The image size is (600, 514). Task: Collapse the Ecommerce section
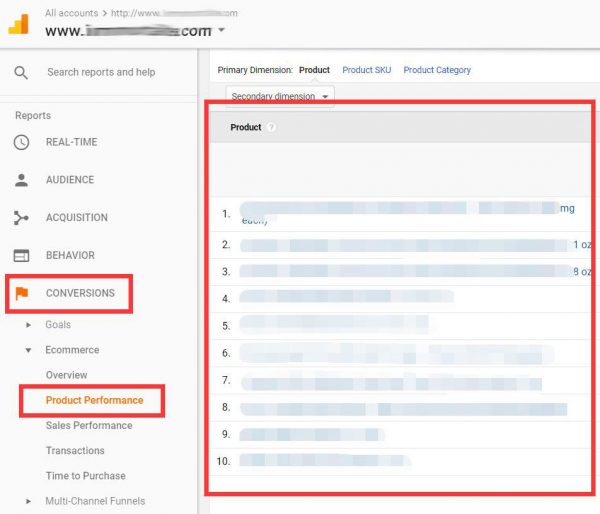[29, 350]
